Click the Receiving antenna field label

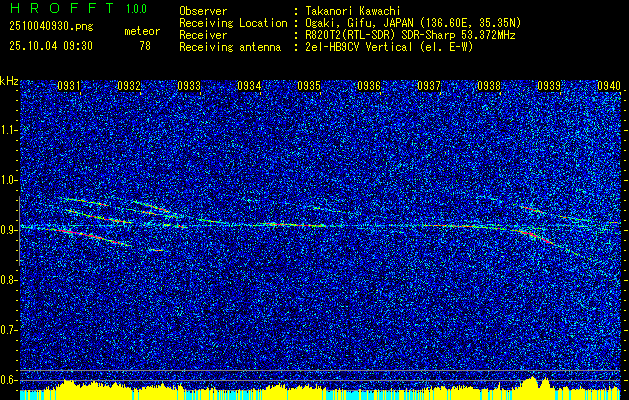[x=230, y=47]
